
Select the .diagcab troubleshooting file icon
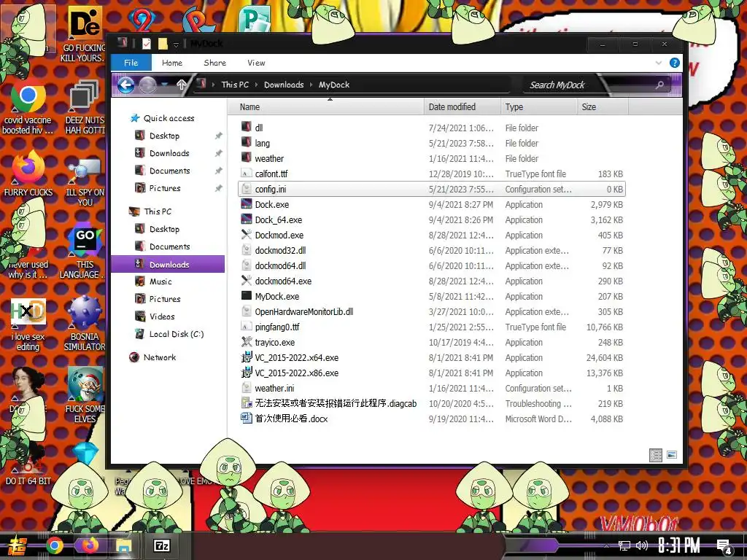coord(247,402)
